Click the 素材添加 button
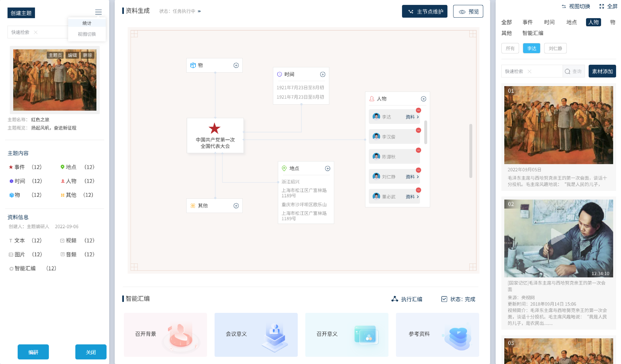 [x=602, y=71]
